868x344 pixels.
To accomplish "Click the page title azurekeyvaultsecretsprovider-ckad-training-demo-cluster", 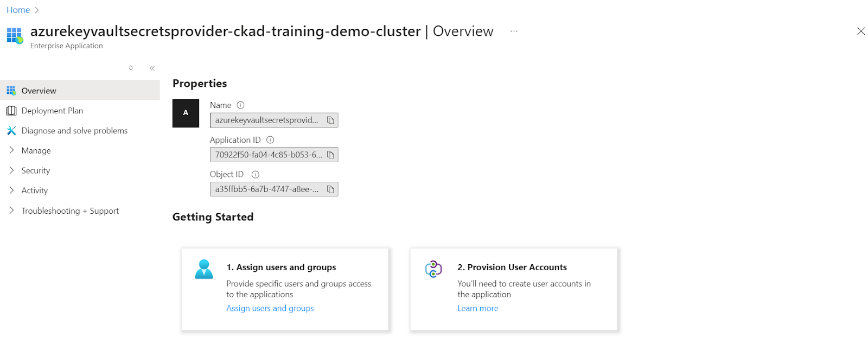I will (225, 31).
